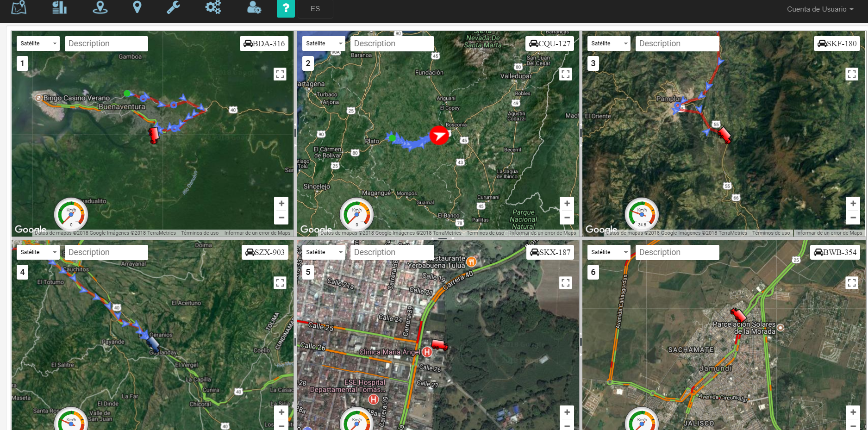Open Satélite map type dropdown in map 5
868x430 pixels.
click(x=324, y=252)
